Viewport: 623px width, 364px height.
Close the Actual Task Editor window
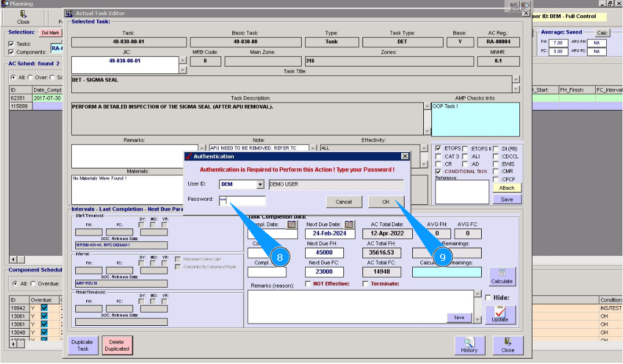(507, 345)
